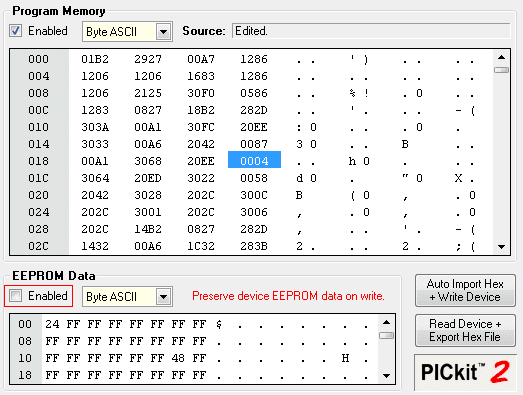Screen dimensions: 523x395
Task: Select EEPROM byte 24 in row 00
Action: 52,324
